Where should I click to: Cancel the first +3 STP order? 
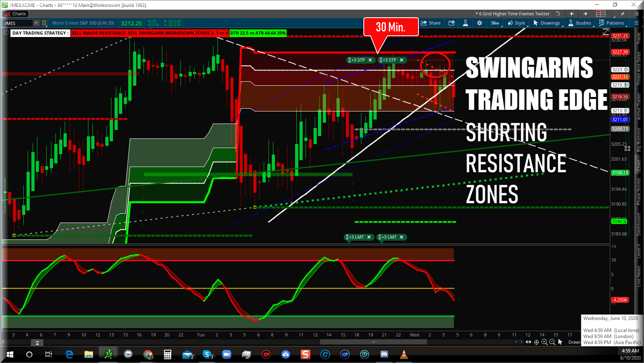tap(370, 60)
